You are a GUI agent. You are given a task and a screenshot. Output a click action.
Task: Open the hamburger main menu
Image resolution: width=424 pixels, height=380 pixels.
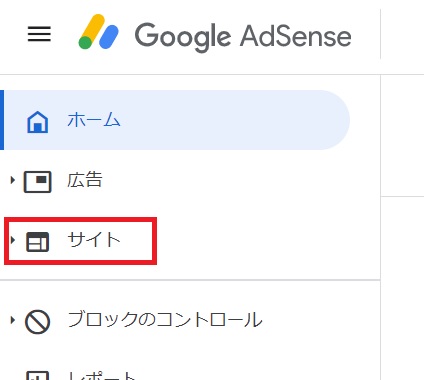pos(39,34)
